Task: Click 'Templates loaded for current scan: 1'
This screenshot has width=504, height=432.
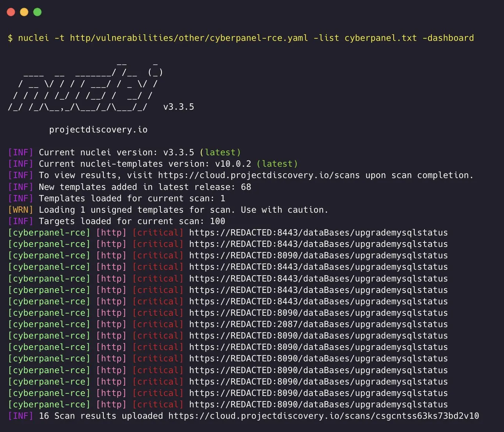Action: pyautogui.click(x=132, y=198)
